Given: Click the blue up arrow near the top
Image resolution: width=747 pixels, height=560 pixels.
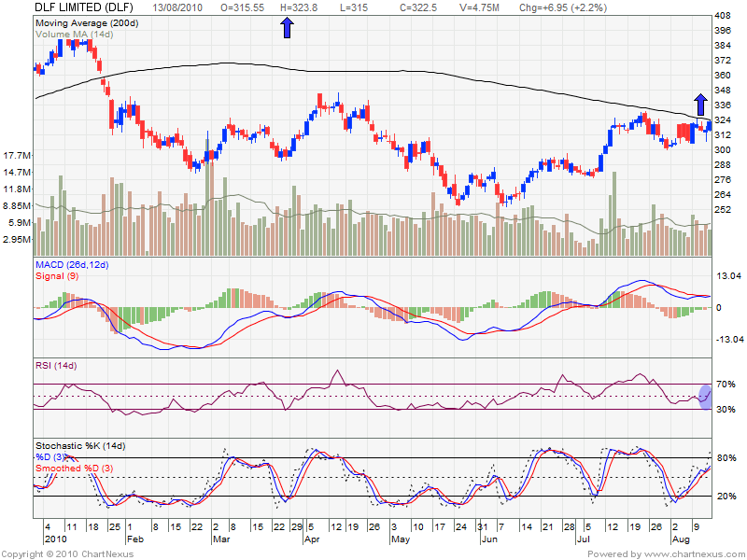Looking at the screenshot, I should click(x=287, y=27).
